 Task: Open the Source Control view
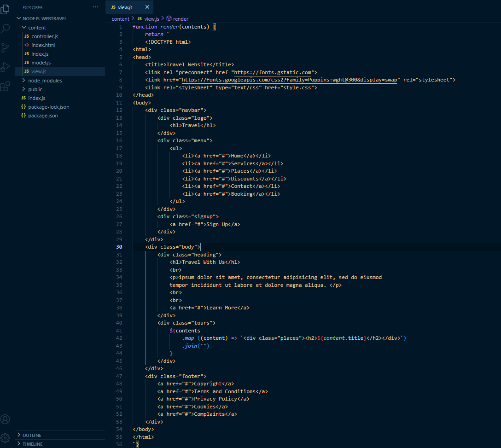[x=6, y=47]
